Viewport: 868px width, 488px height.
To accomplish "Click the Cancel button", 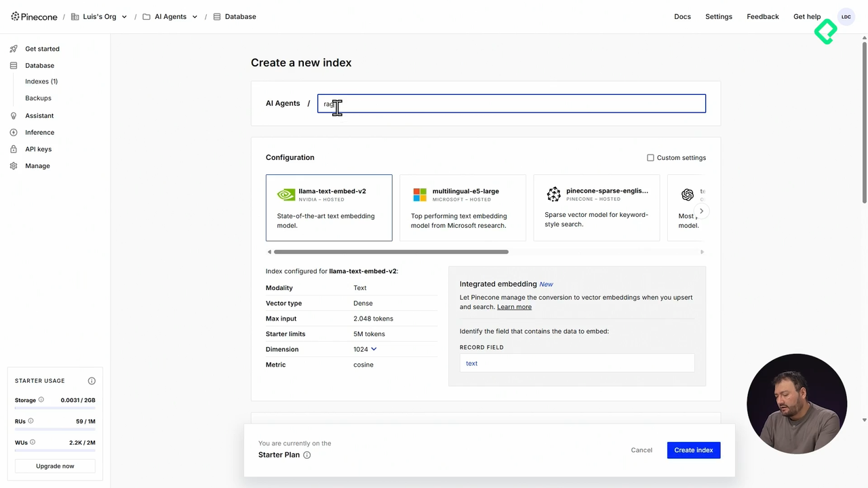I will point(642,450).
